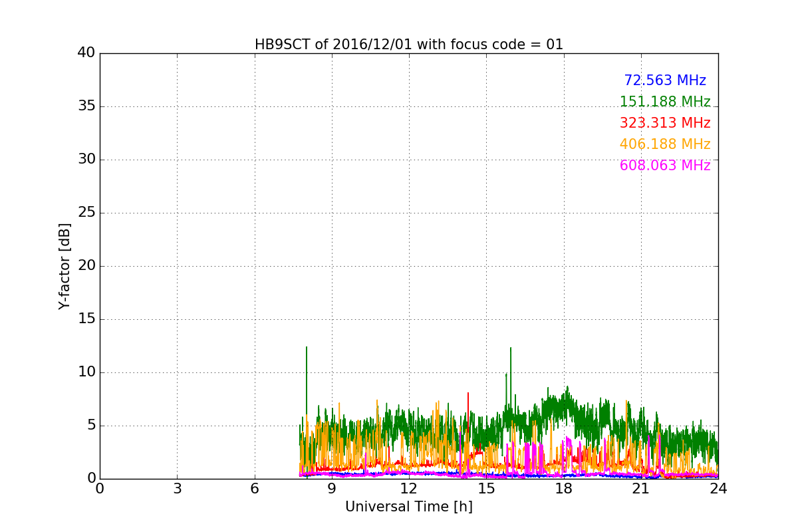The width and height of the screenshot is (798, 532).
Task: Click the y-axis tick value 5
Action: point(91,426)
